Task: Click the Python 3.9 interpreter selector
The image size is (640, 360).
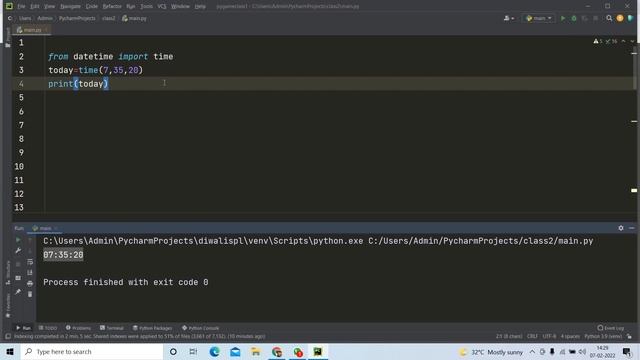Action: (603, 336)
